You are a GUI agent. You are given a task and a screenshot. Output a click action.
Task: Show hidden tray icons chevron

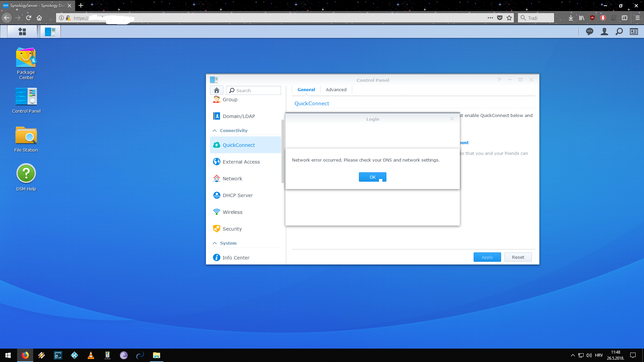click(x=573, y=355)
